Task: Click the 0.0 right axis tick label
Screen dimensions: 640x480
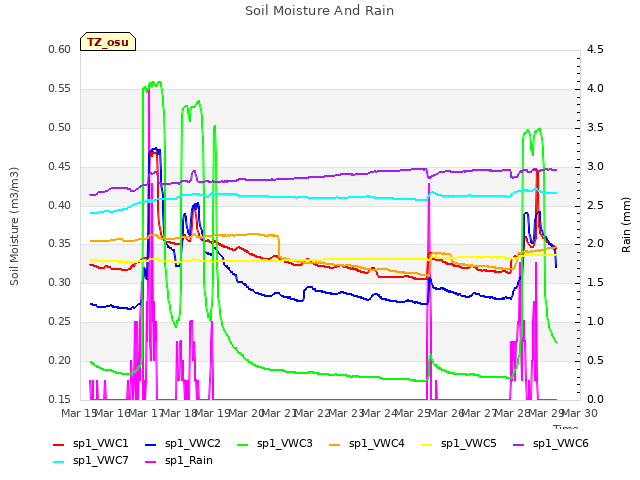Action: [x=595, y=400]
